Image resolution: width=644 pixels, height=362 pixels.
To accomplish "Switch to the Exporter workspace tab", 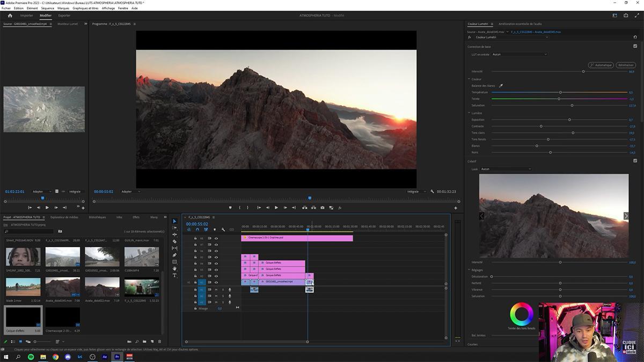I will click(64, 16).
